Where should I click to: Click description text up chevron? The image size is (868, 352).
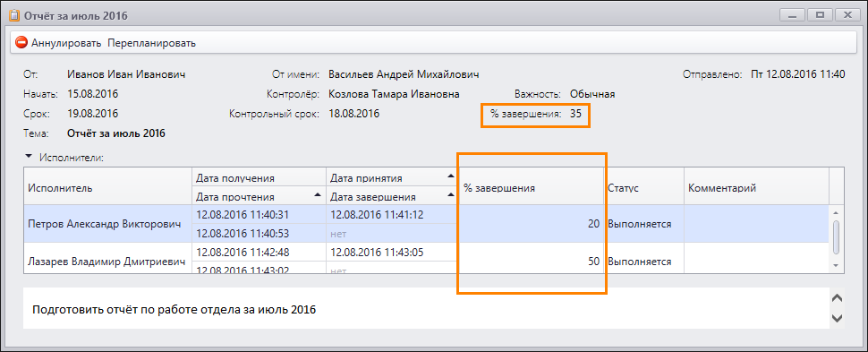[838, 298]
